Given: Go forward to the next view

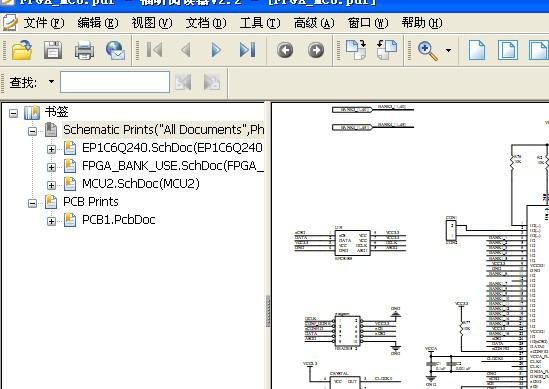Looking at the screenshot, I should tap(316, 50).
